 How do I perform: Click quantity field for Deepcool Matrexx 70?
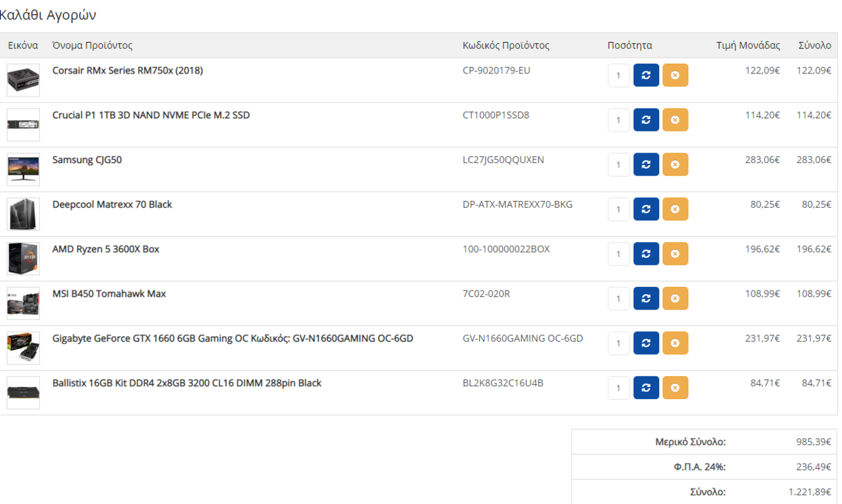point(619,209)
